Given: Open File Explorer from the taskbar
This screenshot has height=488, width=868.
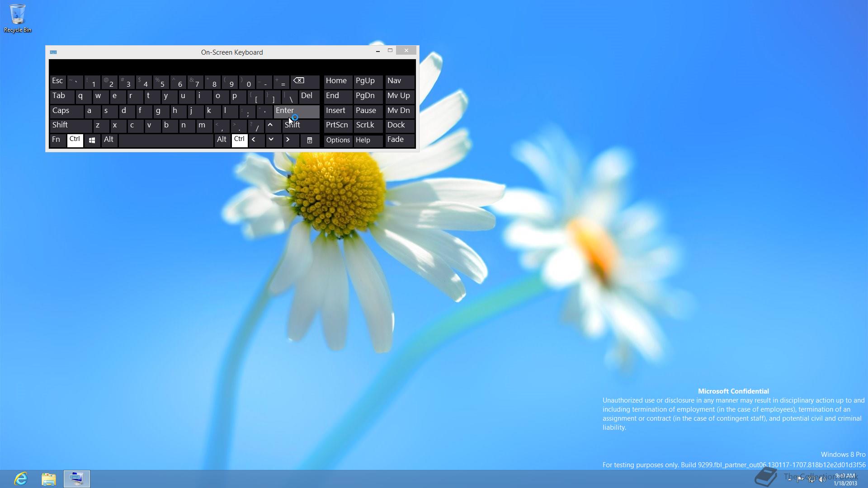Looking at the screenshot, I should pyautogui.click(x=49, y=479).
